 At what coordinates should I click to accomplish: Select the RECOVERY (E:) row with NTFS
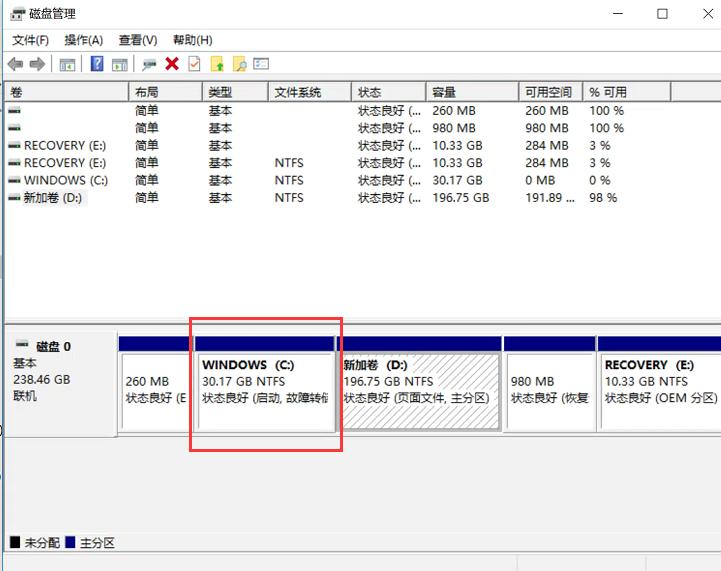pos(65,163)
